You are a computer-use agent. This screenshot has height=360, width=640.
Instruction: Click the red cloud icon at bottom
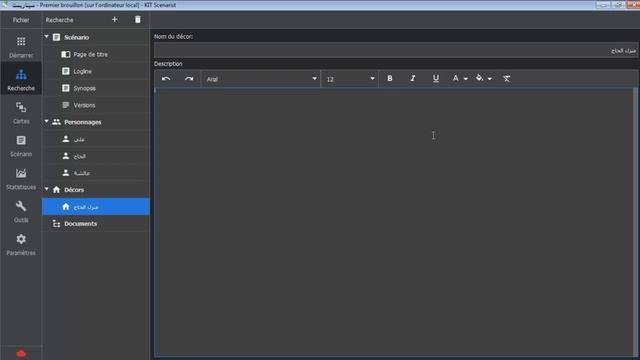coord(21,353)
